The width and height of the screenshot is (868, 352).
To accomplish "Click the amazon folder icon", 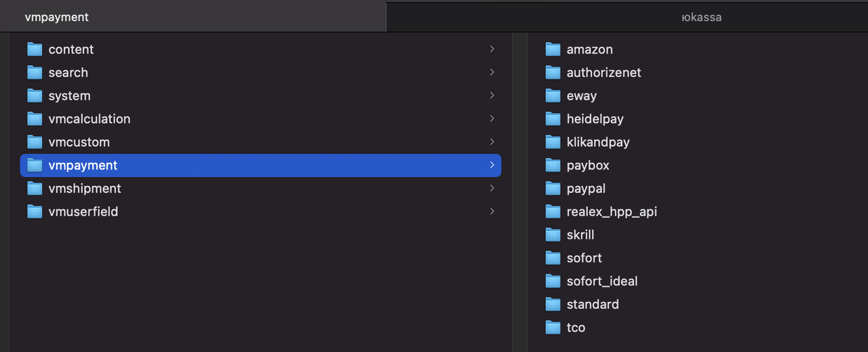I will [x=553, y=50].
